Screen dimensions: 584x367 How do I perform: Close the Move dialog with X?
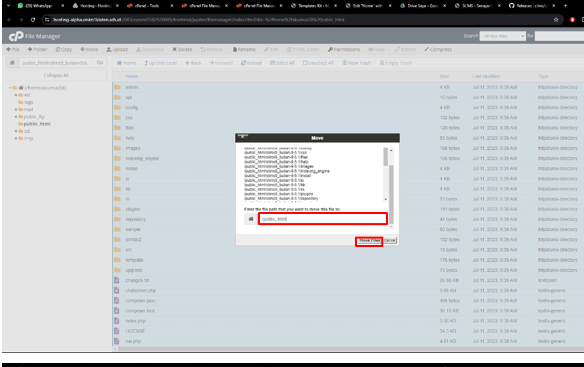click(x=242, y=137)
